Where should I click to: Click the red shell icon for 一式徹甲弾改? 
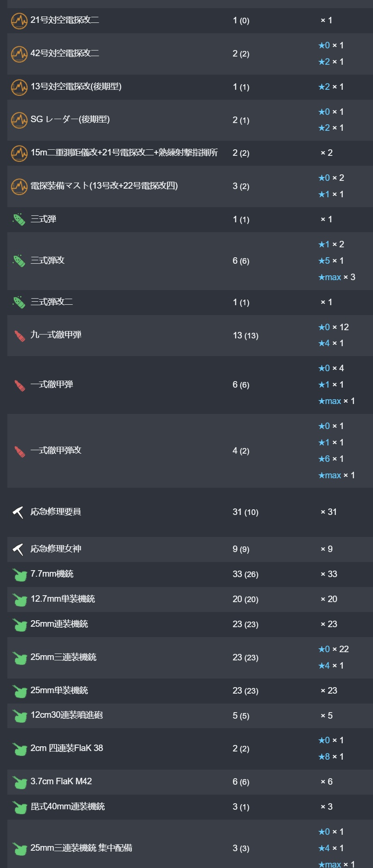[x=19, y=451]
